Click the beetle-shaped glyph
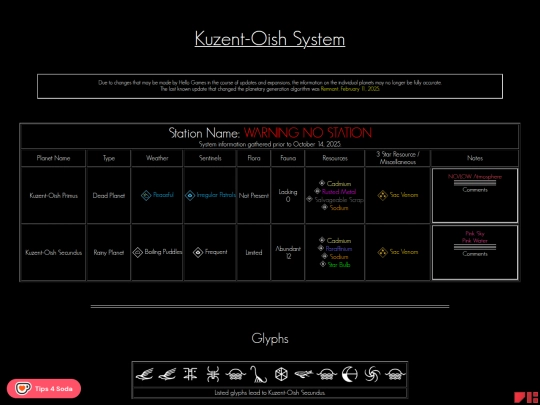The width and height of the screenshot is (540, 405). pos(213,374)
